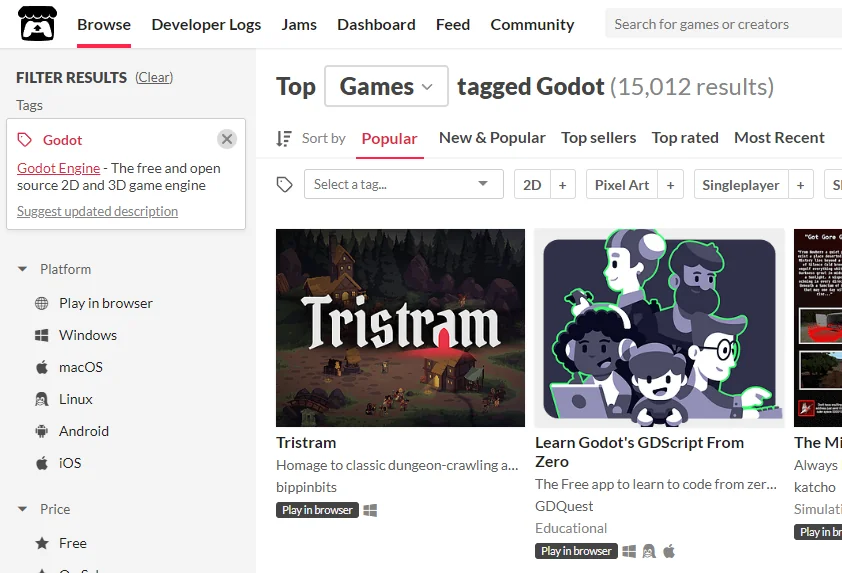Filter by iOS platform
842x573 pixels.
point(70,463)
